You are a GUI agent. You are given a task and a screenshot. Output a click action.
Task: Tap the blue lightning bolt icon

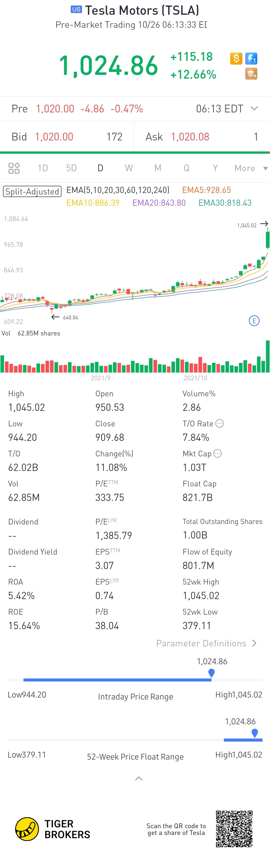251,58
